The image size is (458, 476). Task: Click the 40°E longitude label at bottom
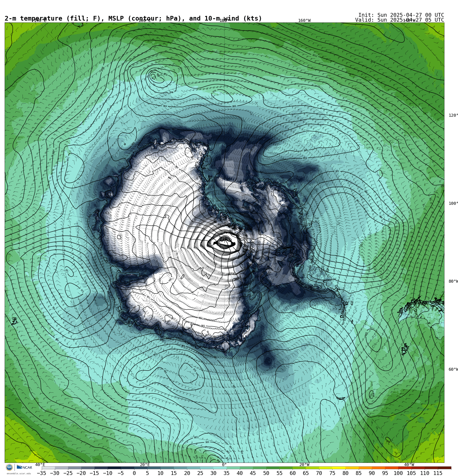pyautogui.click(x=40, y=465)
